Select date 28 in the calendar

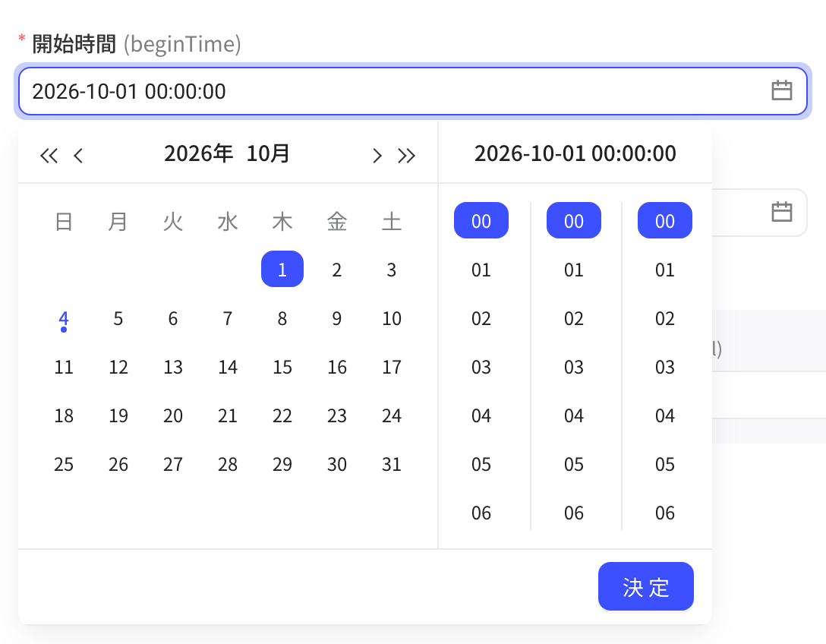coord(228,464)
